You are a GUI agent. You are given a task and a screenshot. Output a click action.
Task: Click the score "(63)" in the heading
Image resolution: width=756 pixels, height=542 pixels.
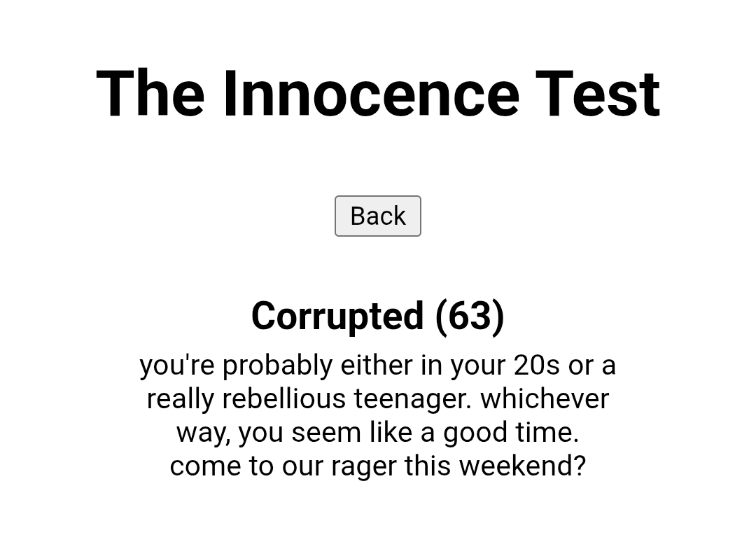469,316
